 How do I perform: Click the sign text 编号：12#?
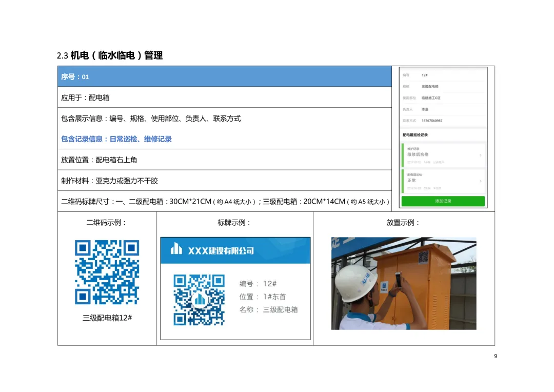click(x=258, y=284)
